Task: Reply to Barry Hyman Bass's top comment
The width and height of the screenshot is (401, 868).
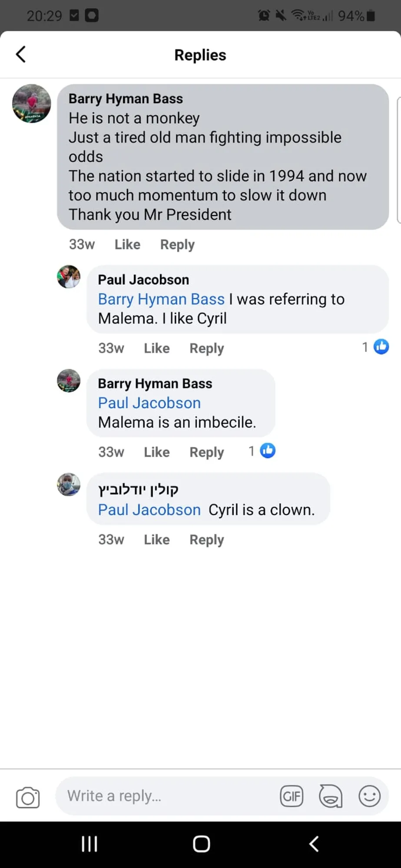Action: [177, 244]
